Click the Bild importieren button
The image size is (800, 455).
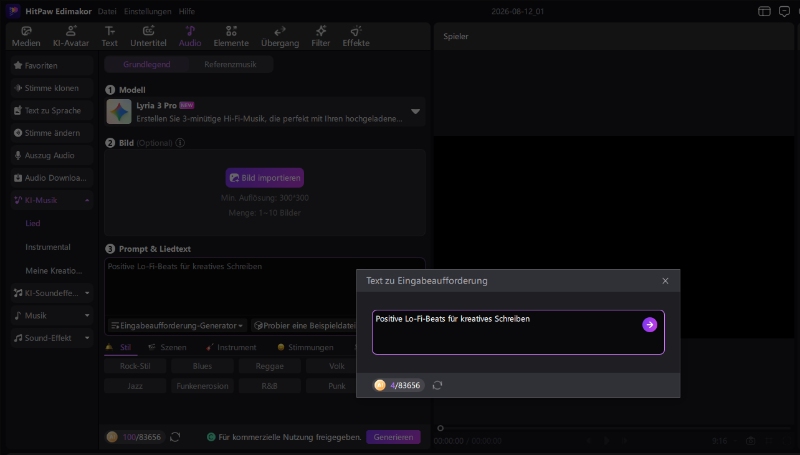tap(265, 178)
